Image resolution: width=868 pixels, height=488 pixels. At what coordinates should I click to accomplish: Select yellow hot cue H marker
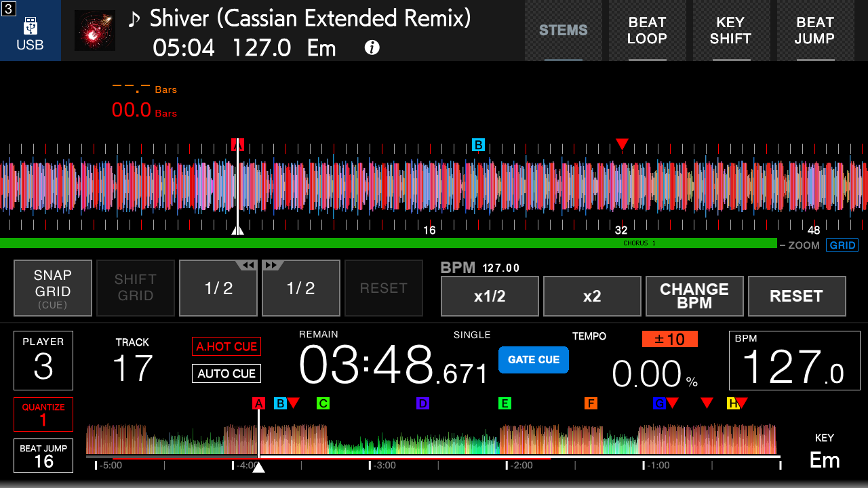click(733, 403)
